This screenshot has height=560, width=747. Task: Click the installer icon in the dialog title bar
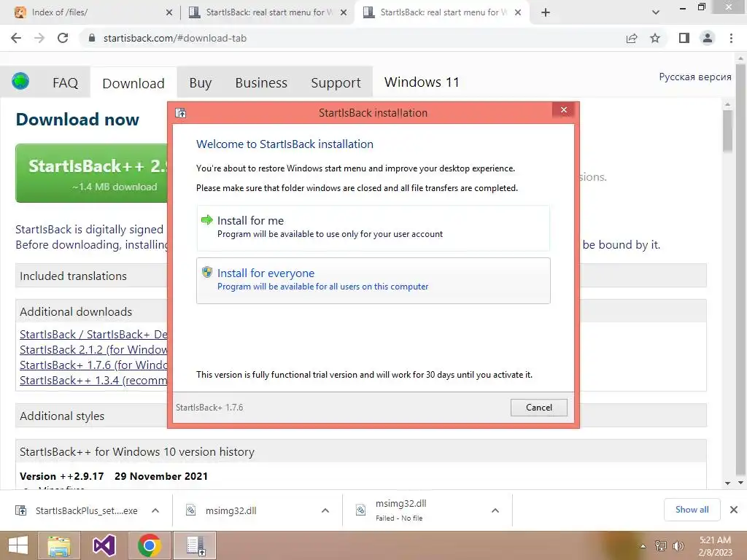coord(181,113)
